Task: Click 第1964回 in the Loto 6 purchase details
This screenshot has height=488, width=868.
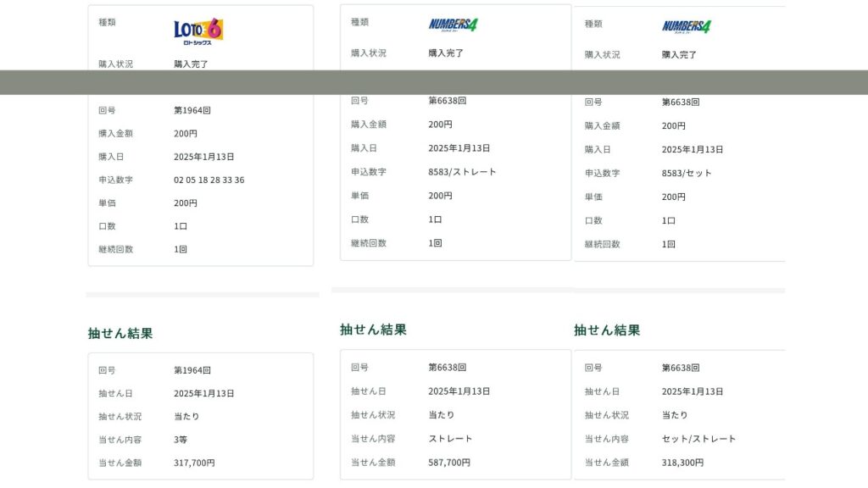Action: click(x=192, y=110)
